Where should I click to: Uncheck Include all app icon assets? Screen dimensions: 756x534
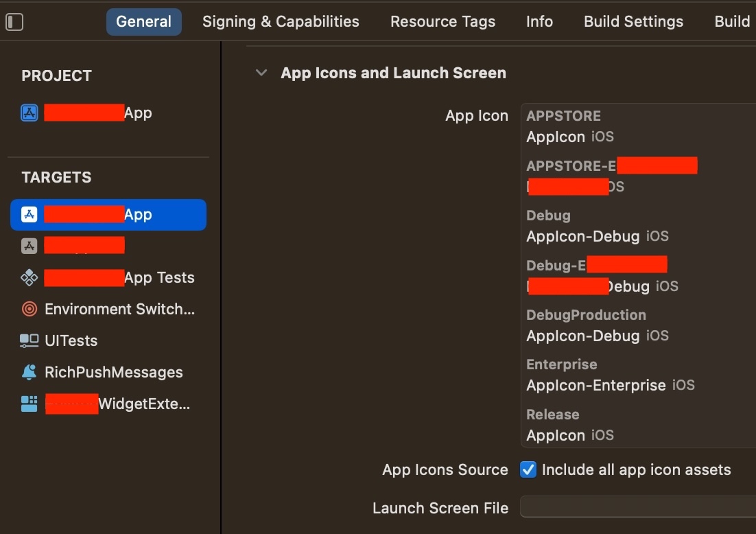528,469
